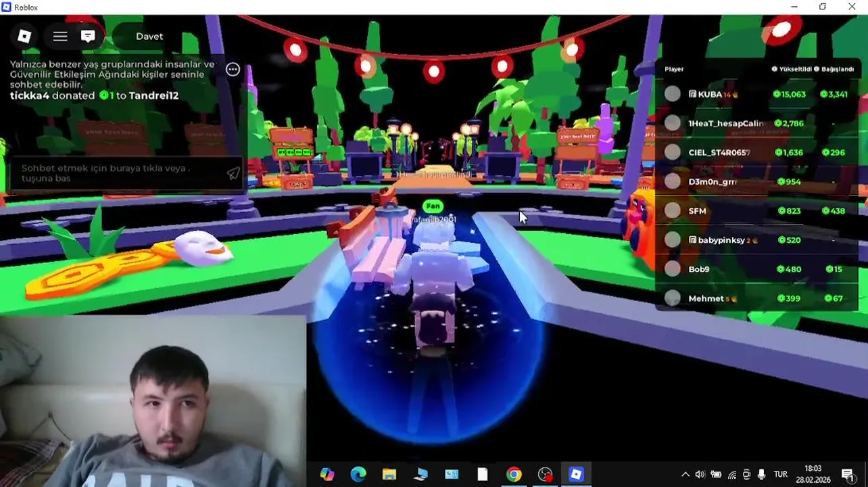
Task: Click the tickka4 donated chat message
Action: 95,95
